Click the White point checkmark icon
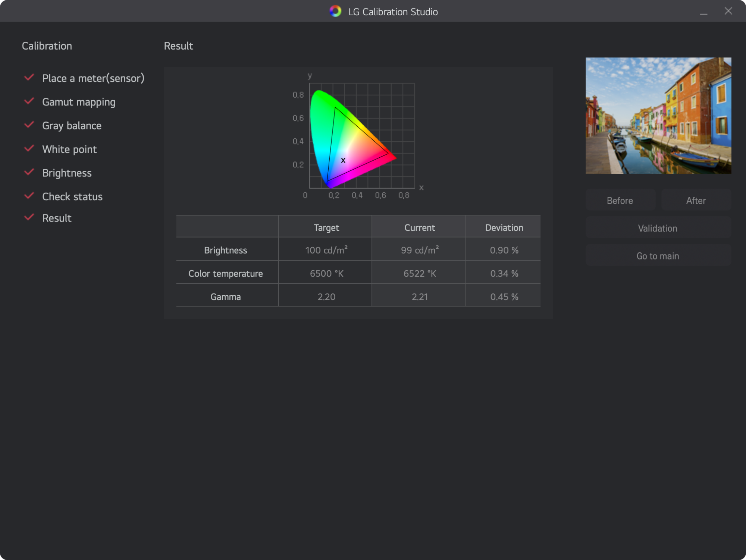 [29, 149]
